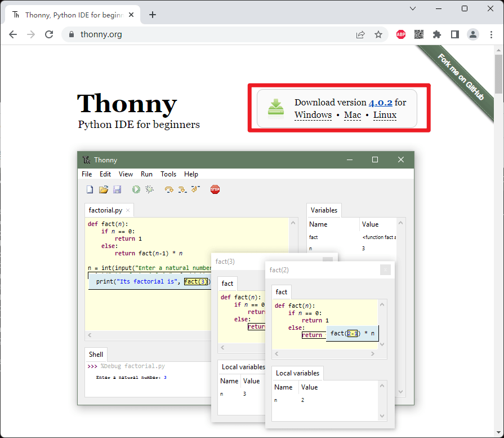The height and width of the screenshot is (438, 504).
Task: Debug the current script
Action: [149, 189]
